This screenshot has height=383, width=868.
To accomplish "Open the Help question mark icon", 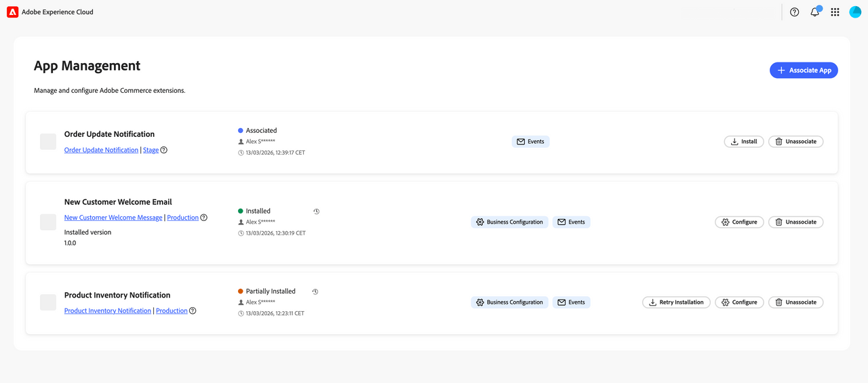I will 795,12.
